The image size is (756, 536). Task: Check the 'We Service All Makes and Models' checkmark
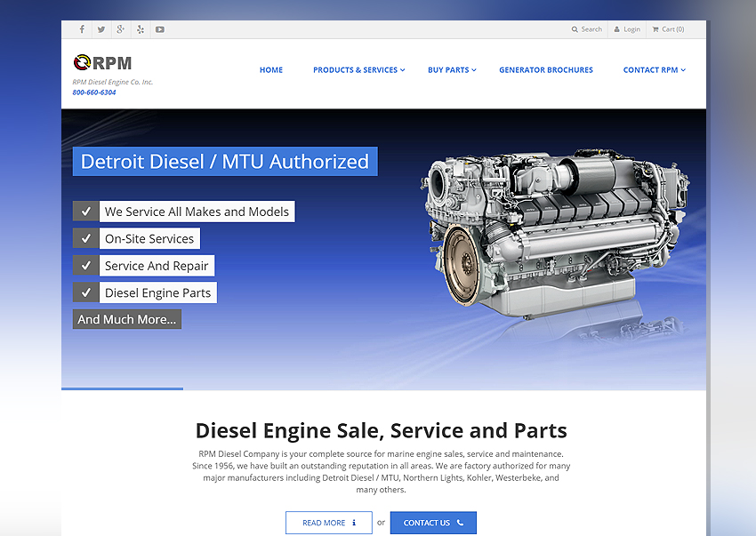[x=85, y=211]
